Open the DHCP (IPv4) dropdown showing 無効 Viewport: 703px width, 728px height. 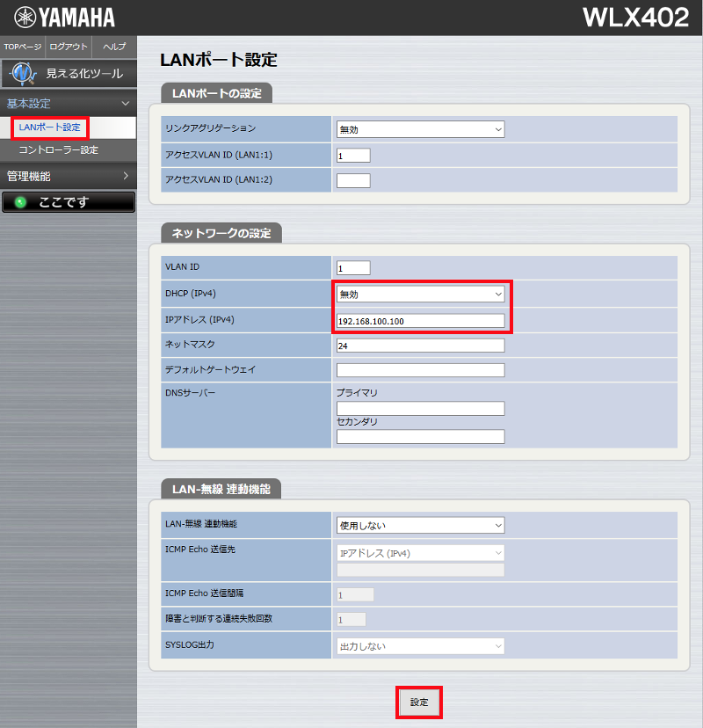pos(420,292)
